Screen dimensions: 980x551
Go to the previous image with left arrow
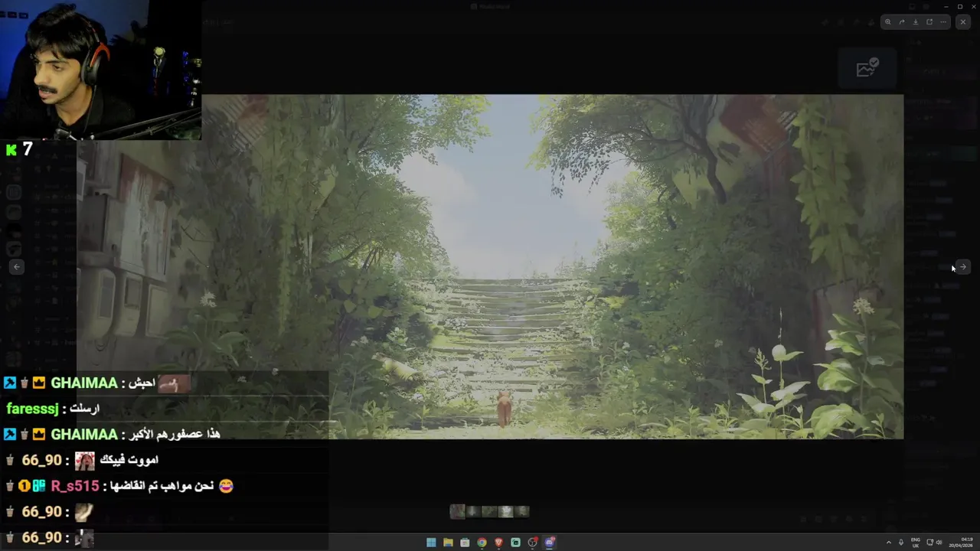17,267
